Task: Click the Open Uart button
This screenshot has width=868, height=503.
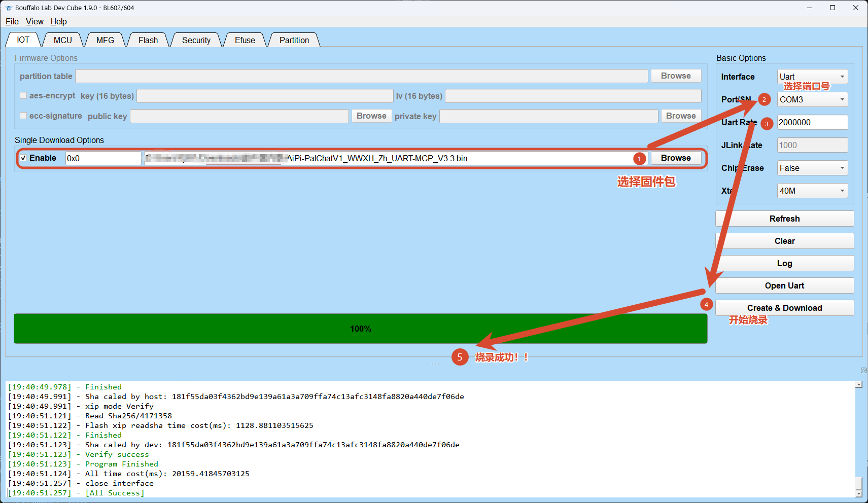Action: pyautogui.click(x=784, y=285)
